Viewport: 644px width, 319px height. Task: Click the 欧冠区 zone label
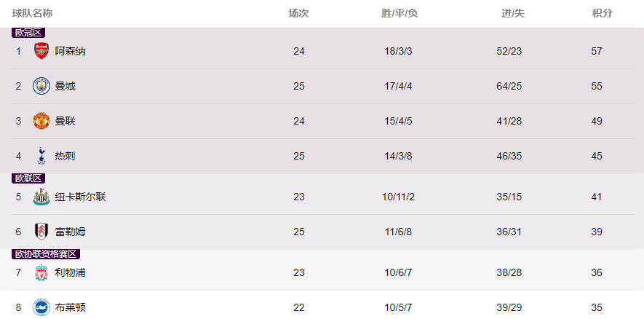pos(28,33)
